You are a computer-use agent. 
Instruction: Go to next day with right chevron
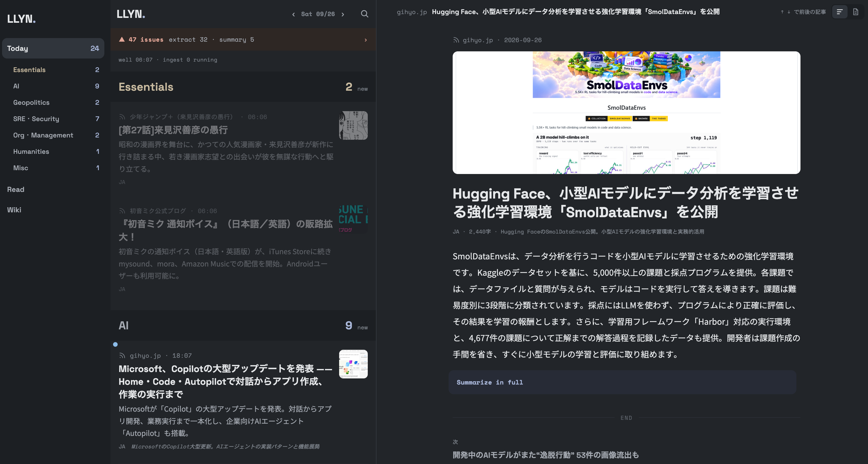coord(343,14)
